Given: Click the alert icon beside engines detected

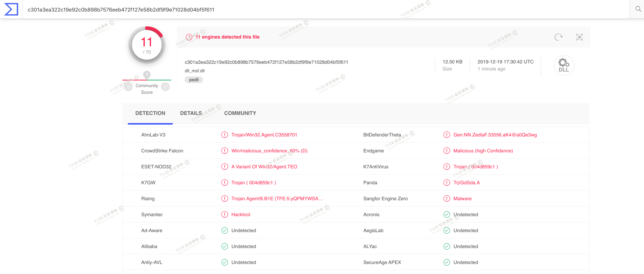Looking at the screenshot, I should 189,37.
